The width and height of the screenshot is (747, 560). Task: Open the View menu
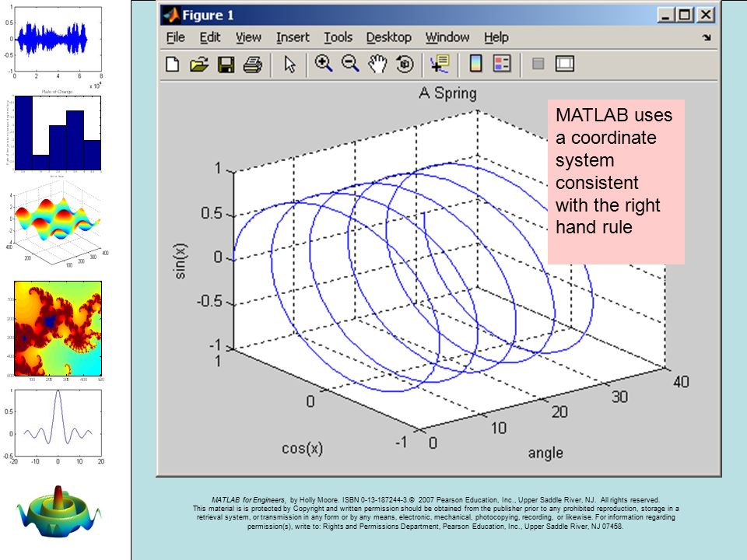[x=248, y=37]
